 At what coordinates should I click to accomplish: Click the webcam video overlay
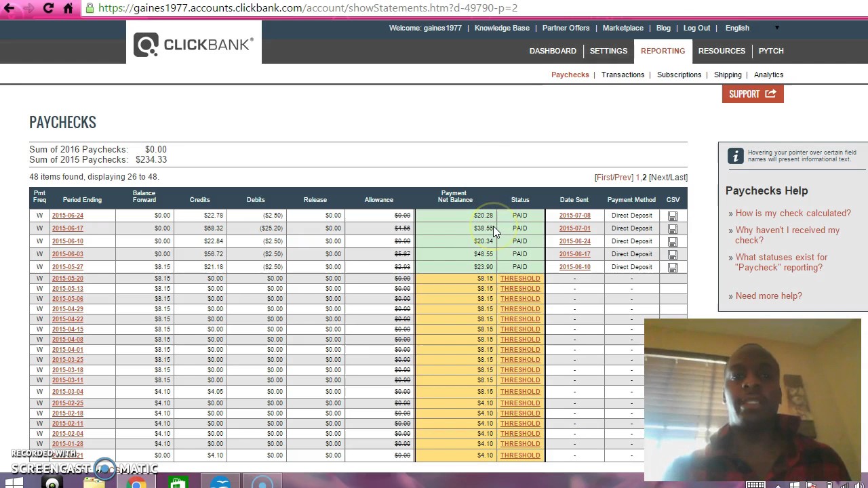pyautogui.click(x=753, y=400)
